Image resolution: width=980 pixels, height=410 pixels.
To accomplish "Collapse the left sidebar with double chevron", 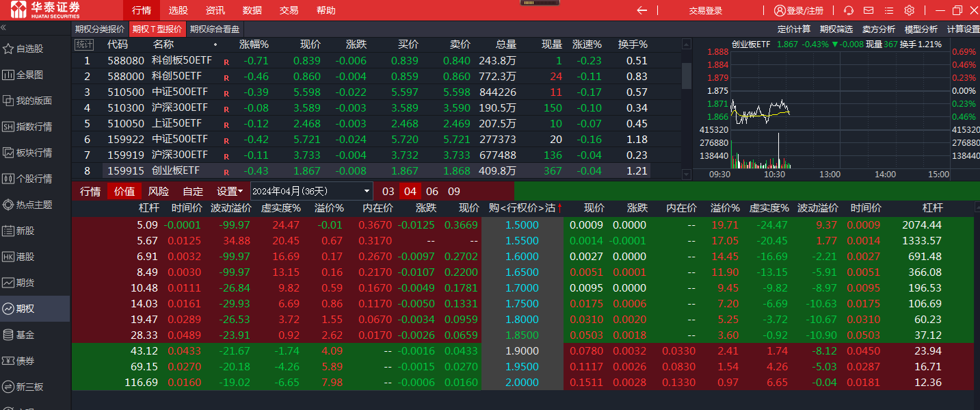I will point(3,27).
